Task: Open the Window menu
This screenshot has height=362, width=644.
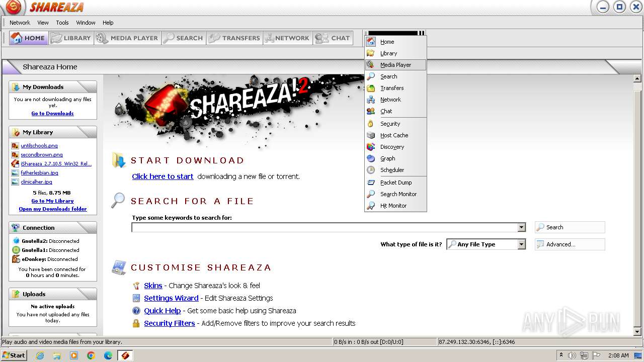Action: 86,23
